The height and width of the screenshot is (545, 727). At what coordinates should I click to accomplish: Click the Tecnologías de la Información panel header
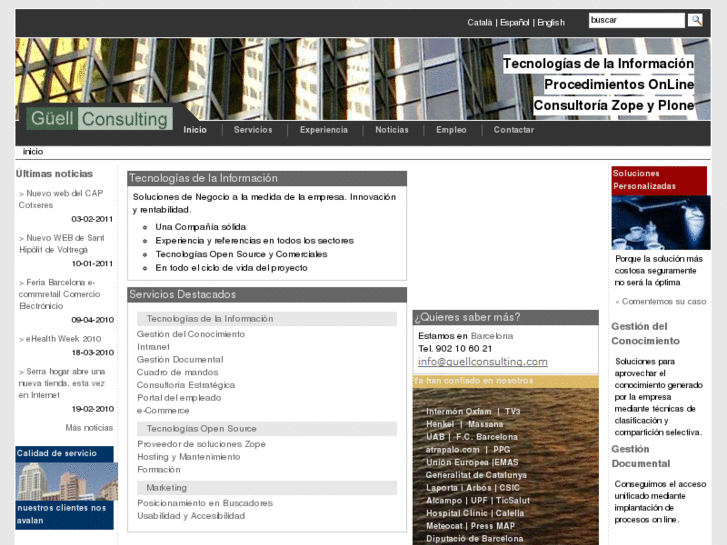[x=267, y=178]
